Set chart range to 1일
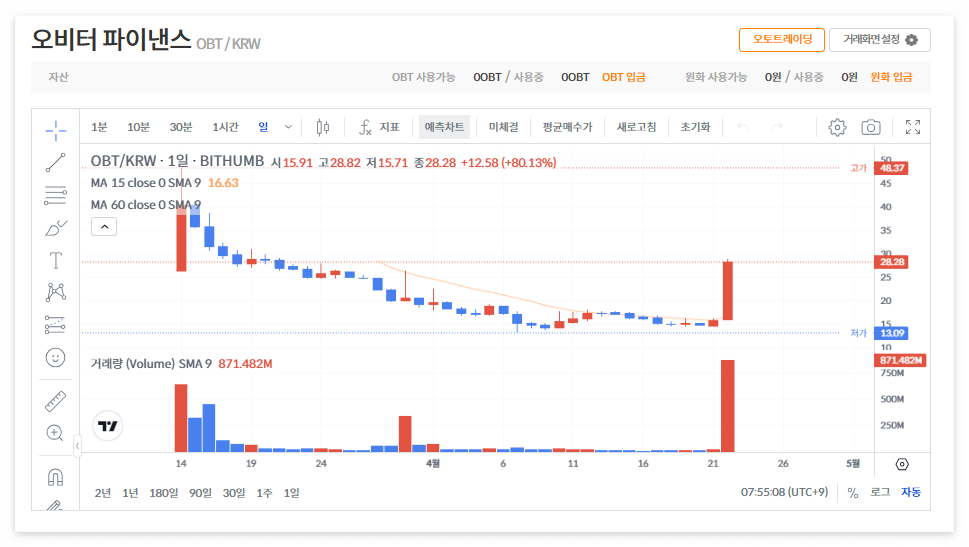The height and width of the screenshot is (547, 969). click(291, 493)
